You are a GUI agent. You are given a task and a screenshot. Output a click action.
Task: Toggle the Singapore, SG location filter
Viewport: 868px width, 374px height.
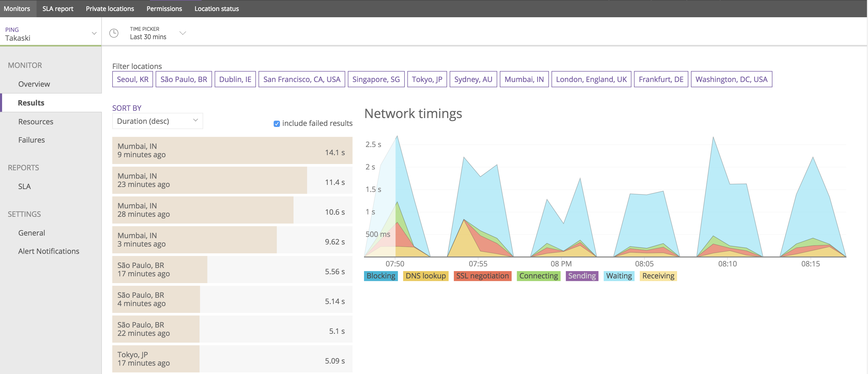tap(376, 79)
